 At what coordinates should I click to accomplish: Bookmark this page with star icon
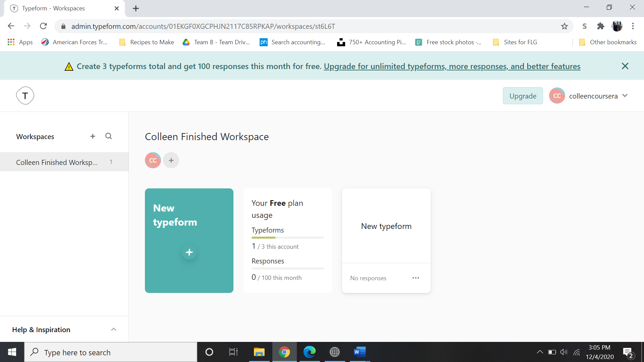tap(565, 26)
